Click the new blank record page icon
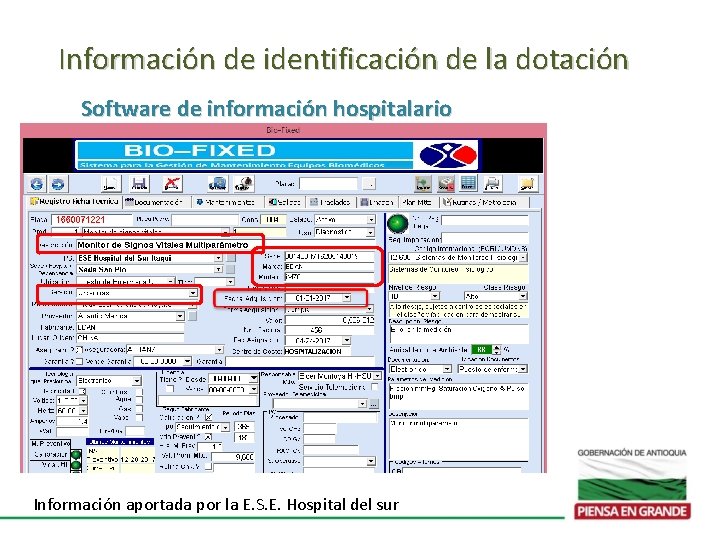 (110, 184)
